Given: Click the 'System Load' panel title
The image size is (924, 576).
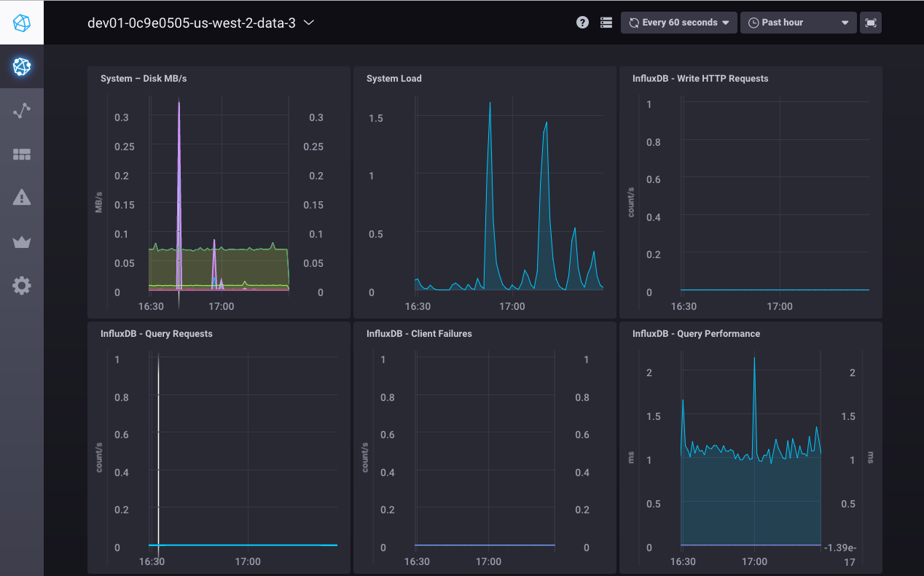Looking at the screenshot, I should tap(394, 79).
